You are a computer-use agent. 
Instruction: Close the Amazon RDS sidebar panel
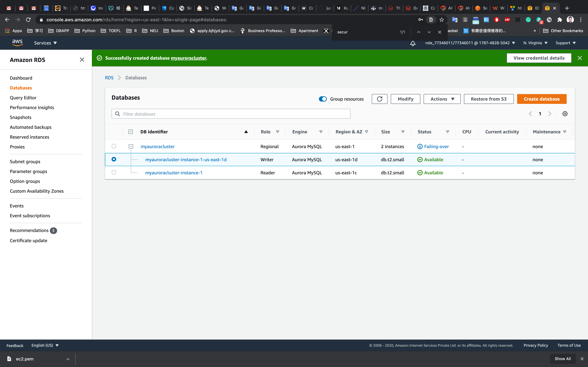82,60
